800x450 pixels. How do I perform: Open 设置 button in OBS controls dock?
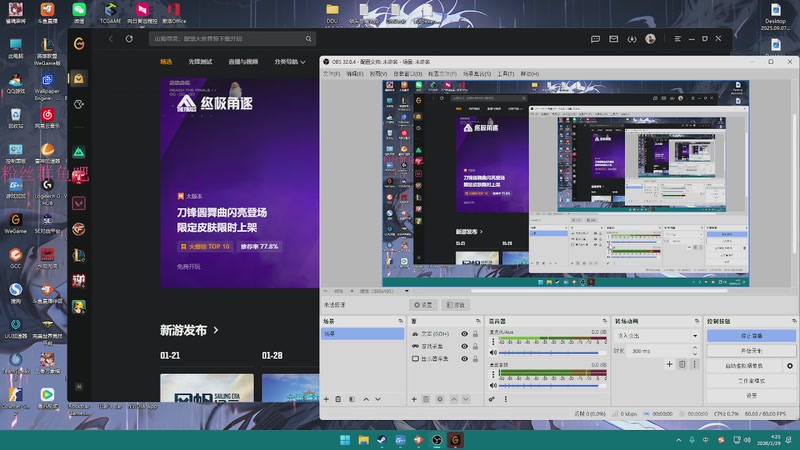coord(751,395)
